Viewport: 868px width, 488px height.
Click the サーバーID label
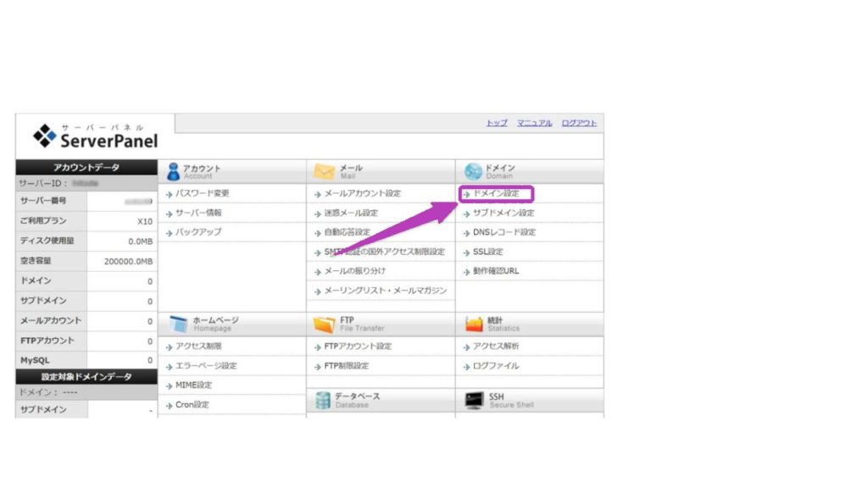(42, 183)
